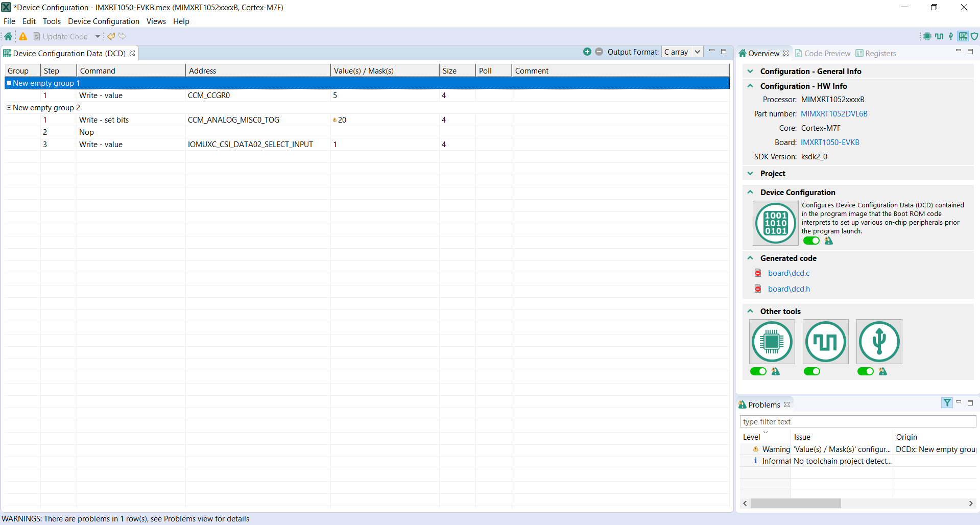Screen dimensions: 980x525
Task: Collapse the Generated code section
Action: 750,258
